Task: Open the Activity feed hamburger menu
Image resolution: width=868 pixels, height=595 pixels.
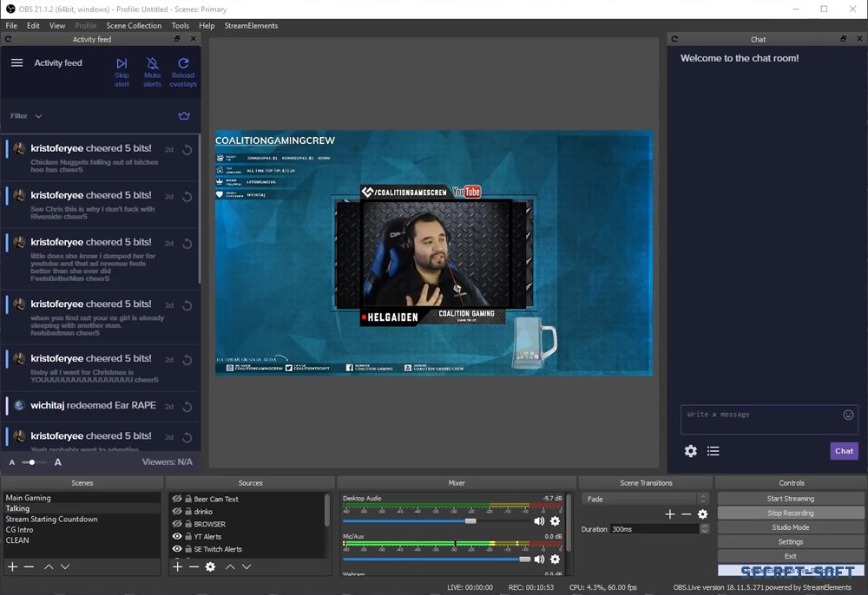Action: coord(17,63)
